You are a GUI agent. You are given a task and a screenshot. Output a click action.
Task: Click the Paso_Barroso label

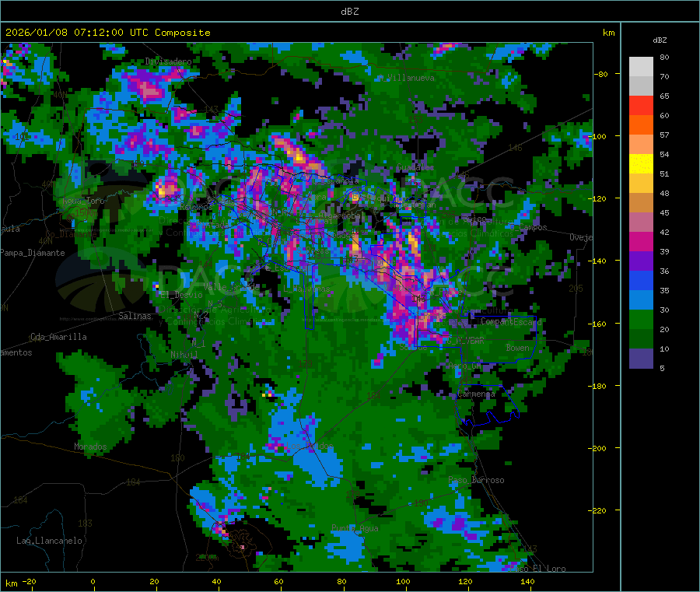coord(476,480)
